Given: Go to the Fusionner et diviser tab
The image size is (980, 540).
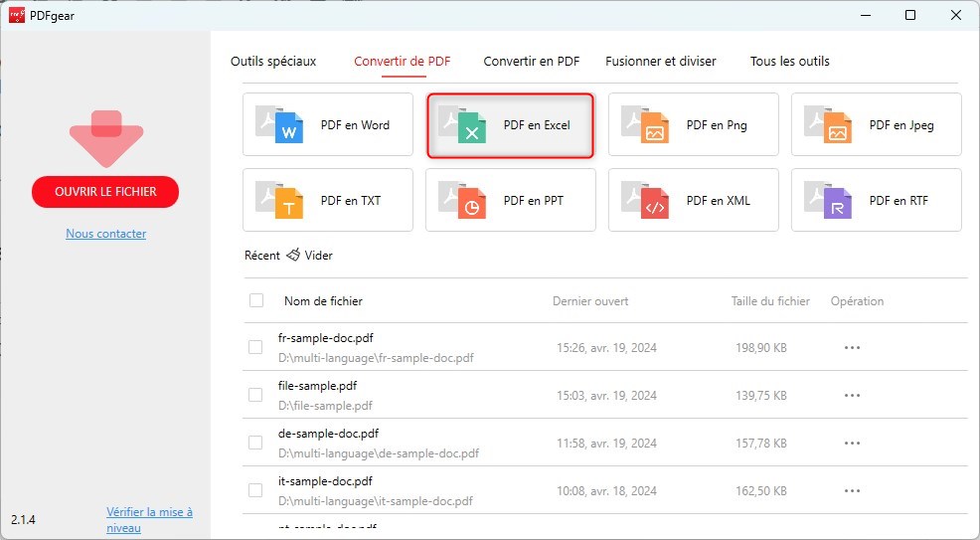Looking at the screenshot, I should (661, 62).
